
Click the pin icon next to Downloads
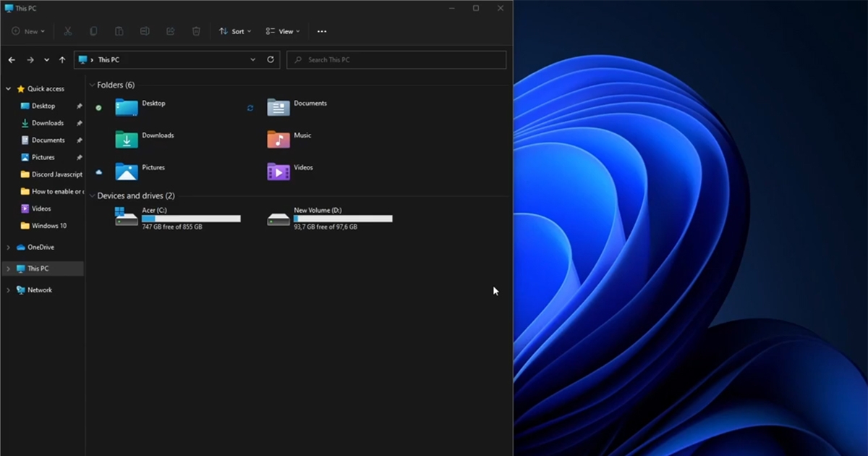[x=80, y=123]
